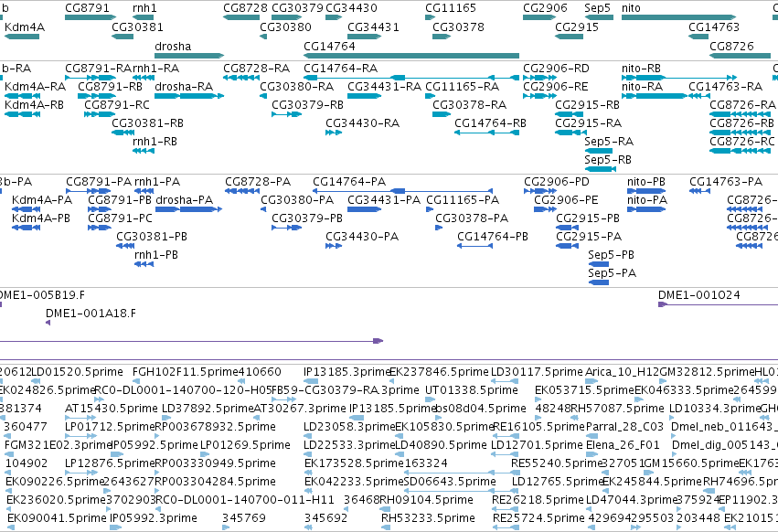
Task: Click transcript CG30379-RB
Action: 287,114
